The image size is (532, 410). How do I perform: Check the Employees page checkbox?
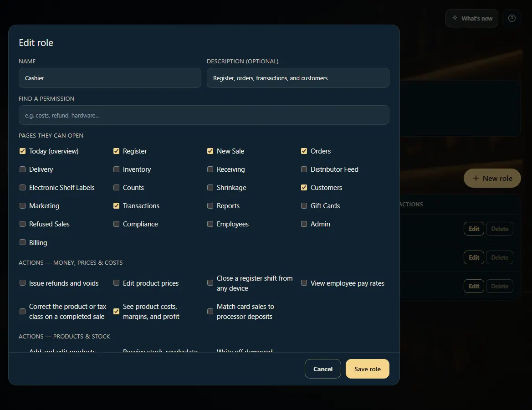(210, 224)
